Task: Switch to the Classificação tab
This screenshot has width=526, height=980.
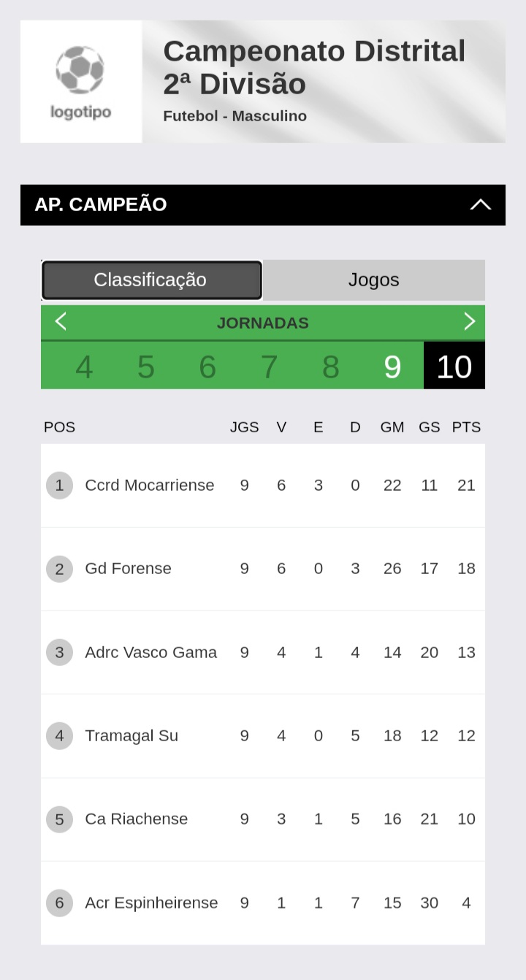Action: coord(151,280)
